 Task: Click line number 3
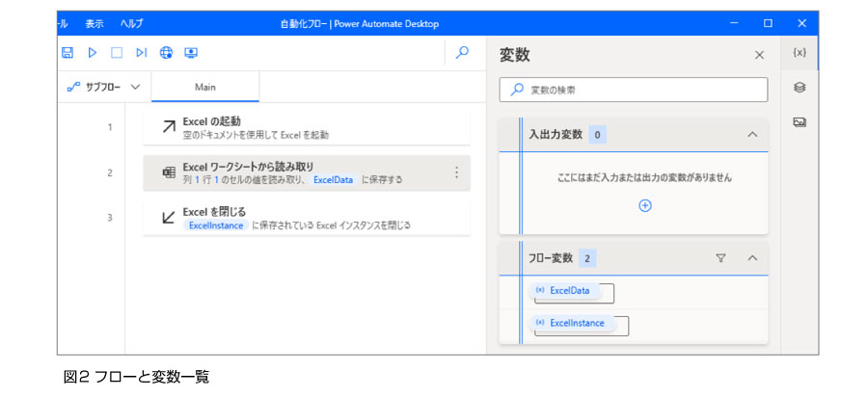110,218
